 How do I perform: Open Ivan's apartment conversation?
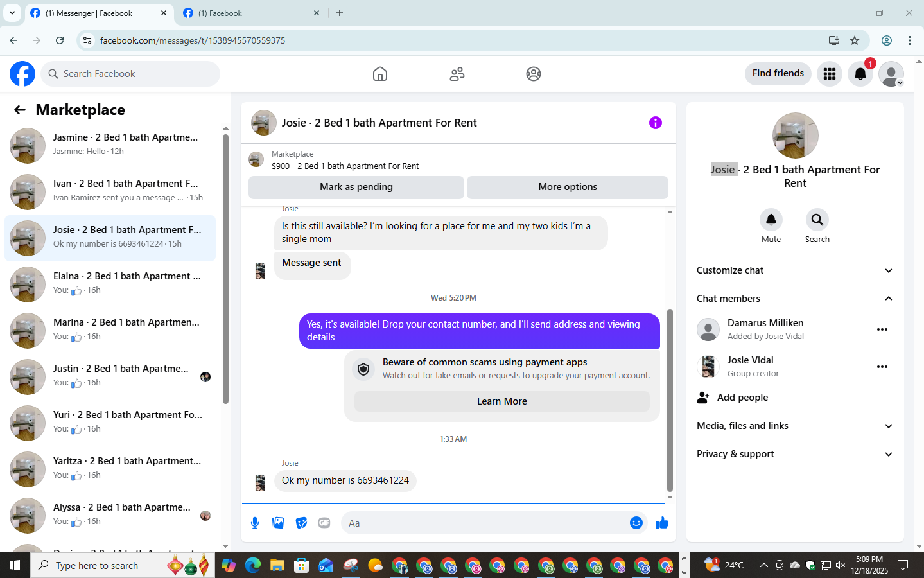(x=110, y=191)
